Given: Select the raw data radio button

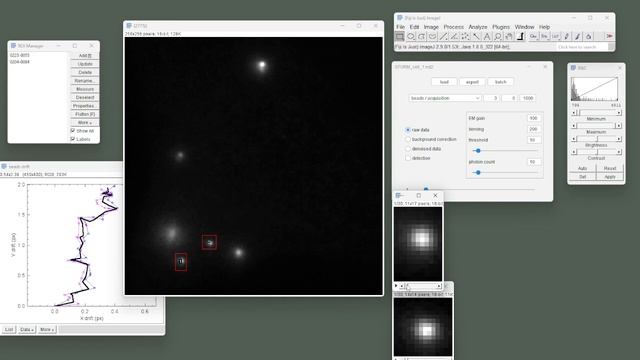Looking at the screenshot, I should tap(408, 130).
